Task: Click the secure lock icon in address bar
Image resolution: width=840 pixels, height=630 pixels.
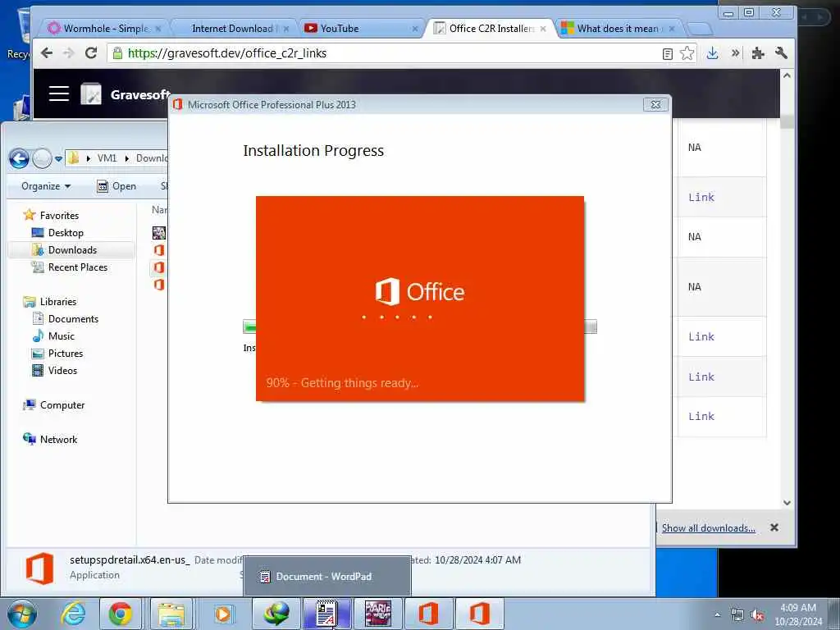Action: click(117, 53)
